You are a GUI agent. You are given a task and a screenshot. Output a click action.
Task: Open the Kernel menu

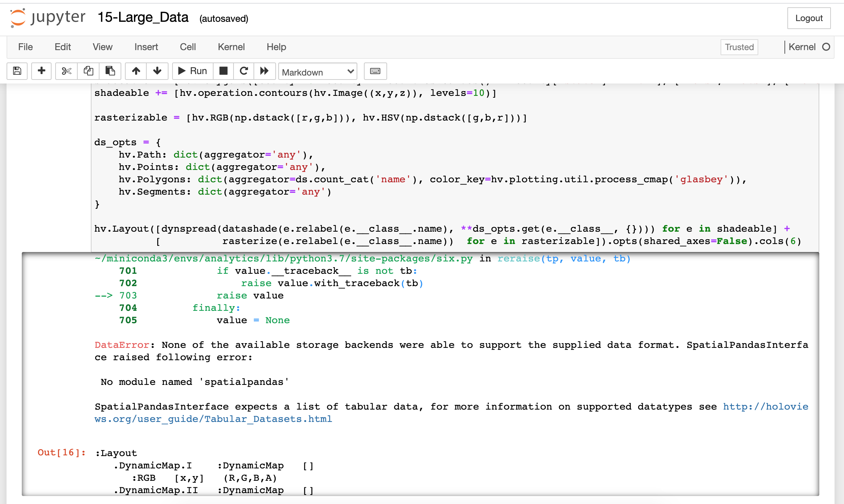tap(231, 47)
